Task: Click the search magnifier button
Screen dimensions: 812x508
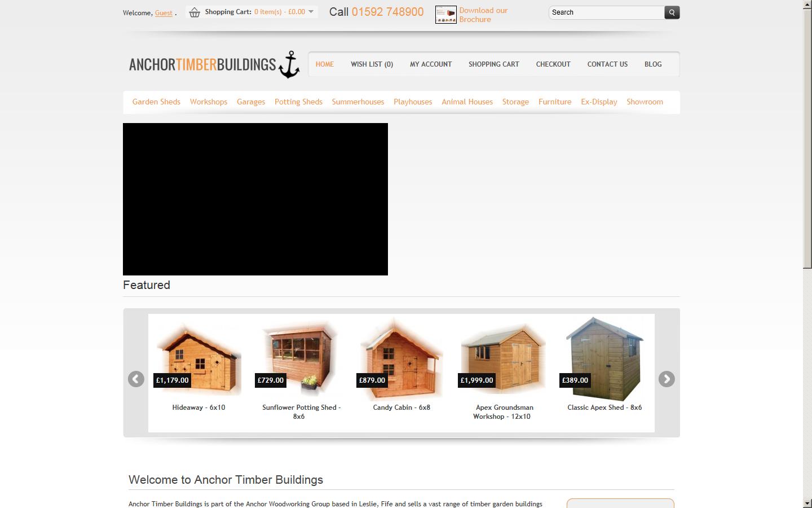Action: pyautogui.click(x=672, y=12)
